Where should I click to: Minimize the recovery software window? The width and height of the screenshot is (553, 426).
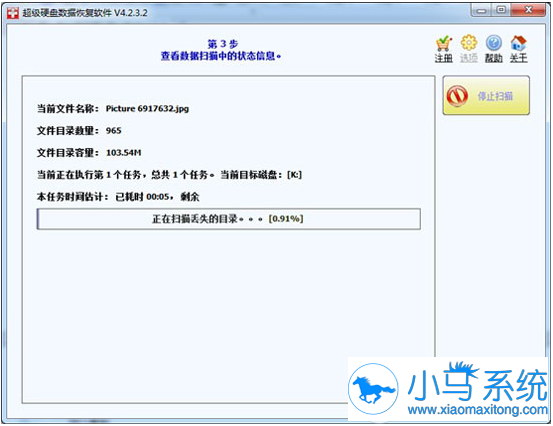[481, 11]
